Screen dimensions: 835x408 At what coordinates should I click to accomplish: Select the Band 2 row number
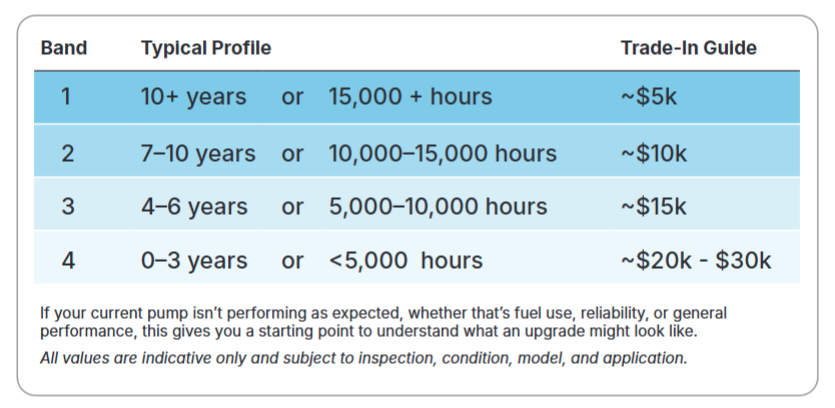67,153
